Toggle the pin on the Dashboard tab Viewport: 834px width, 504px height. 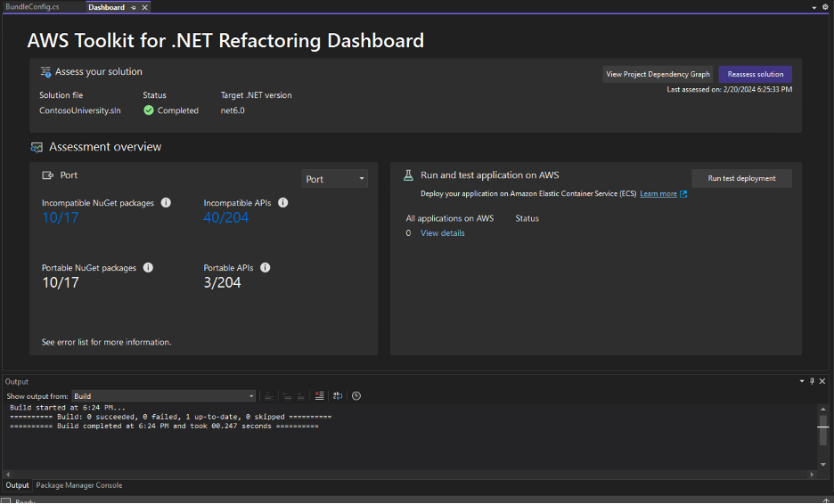(134, 7)
